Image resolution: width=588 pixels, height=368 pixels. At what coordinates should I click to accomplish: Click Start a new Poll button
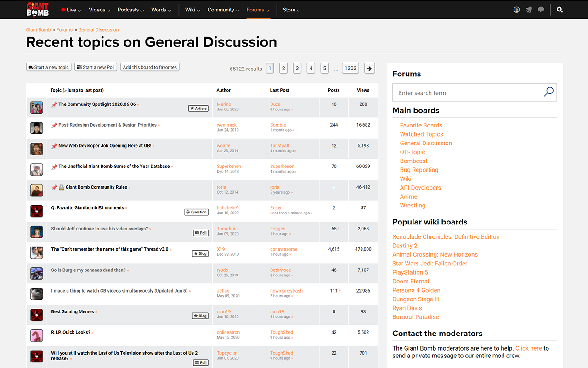(x=96, y=67)
